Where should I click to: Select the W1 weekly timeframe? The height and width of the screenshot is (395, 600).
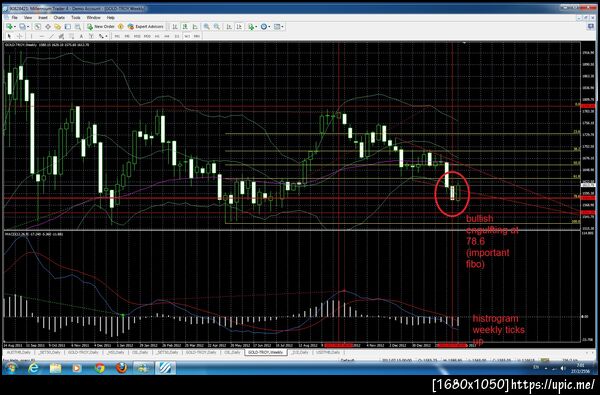pos(187,36)
